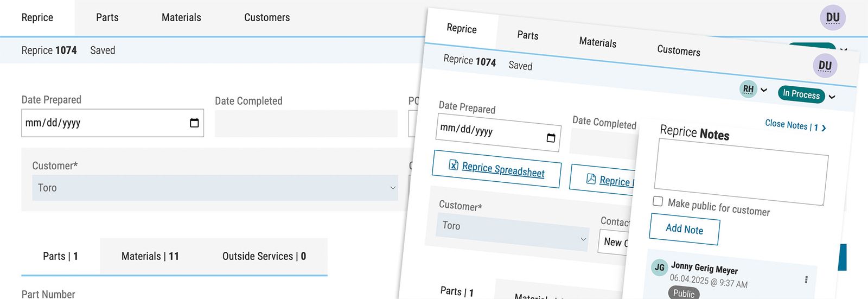Open three-dot menu on Jonny Gerig Meyer's note
Viewport: 868px width, 299px height.
click(x=806, y=279)
